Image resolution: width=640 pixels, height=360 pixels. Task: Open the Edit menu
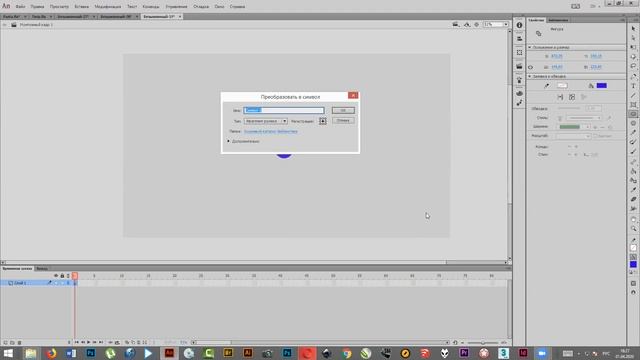point(38,7)
